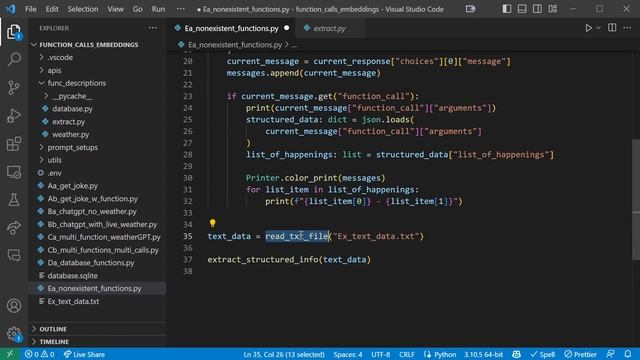
Task: Open the Run menu
Action: click(158, 9)
